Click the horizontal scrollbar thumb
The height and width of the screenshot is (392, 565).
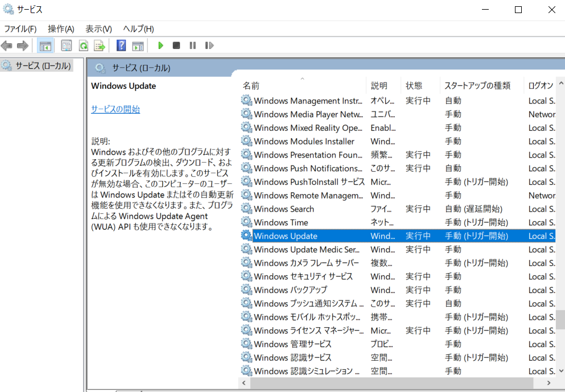(391, 383)
